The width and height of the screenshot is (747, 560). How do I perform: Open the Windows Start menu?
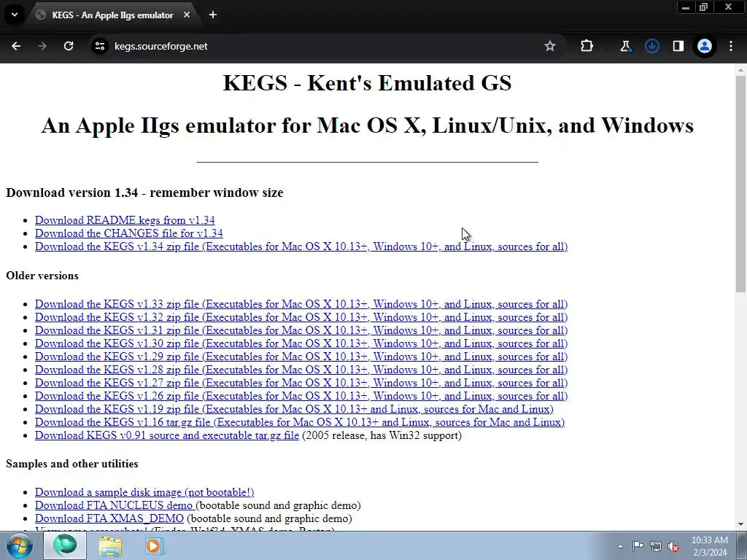20,545
